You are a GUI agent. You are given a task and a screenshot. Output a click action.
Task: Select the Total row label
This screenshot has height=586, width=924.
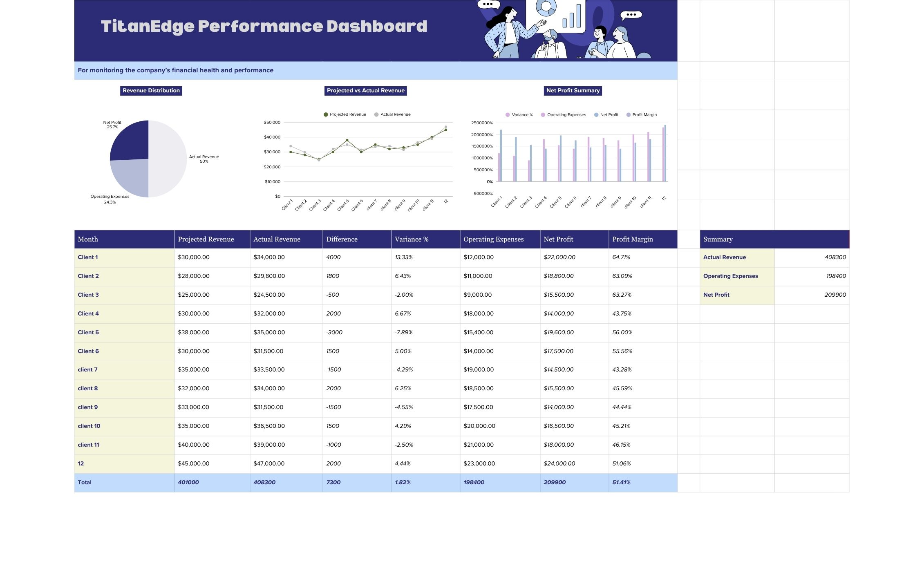coord(84,482)
